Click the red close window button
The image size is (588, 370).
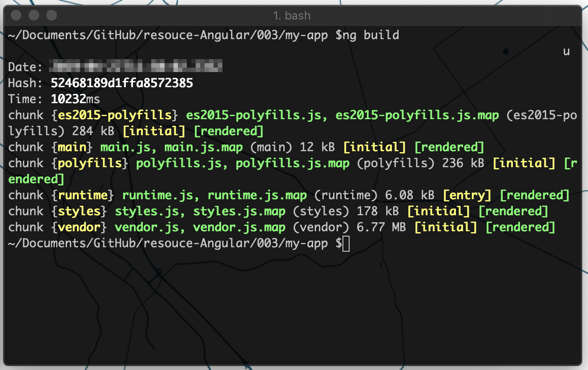pos(16,16)
